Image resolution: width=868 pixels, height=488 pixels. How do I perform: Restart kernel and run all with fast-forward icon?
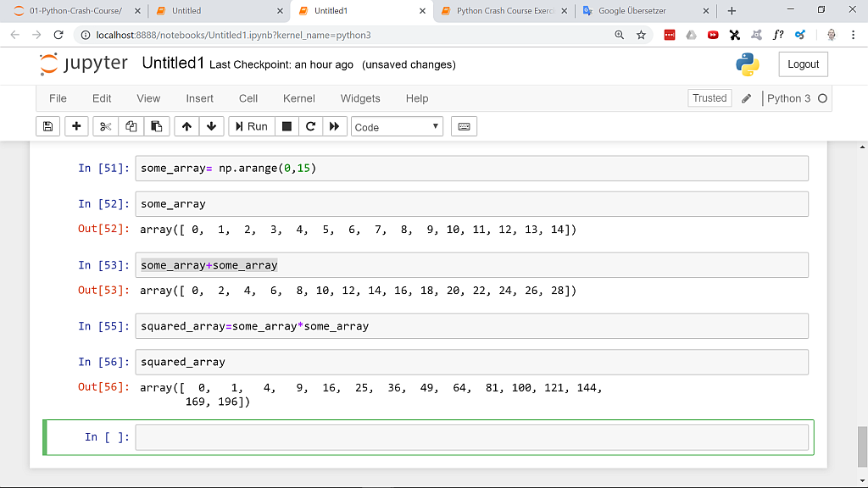click(334, 127)
